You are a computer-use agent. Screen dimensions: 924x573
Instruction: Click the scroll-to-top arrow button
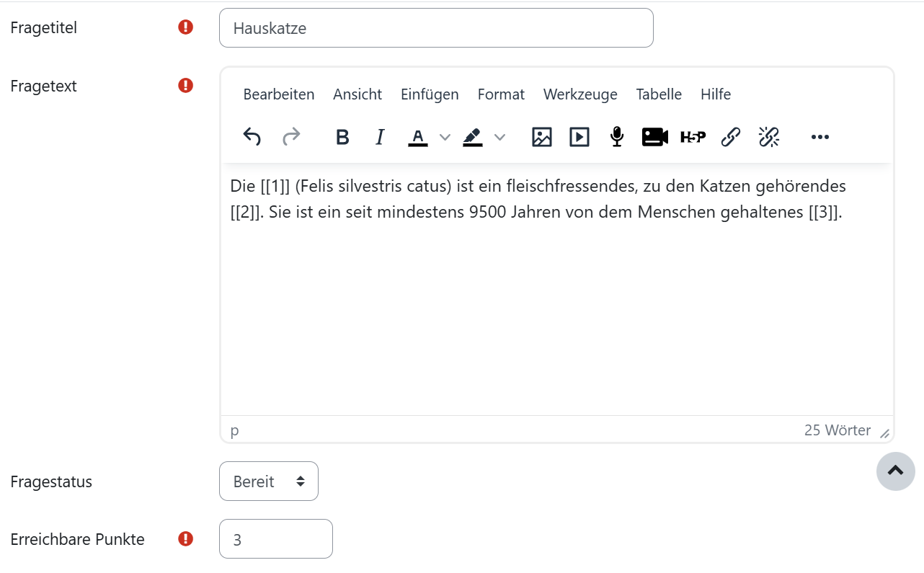[896, 471]
